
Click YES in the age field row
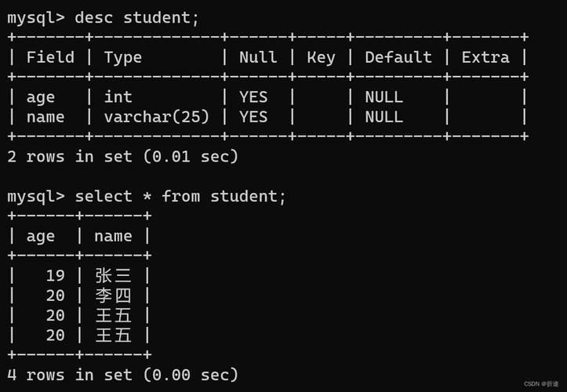253,97
